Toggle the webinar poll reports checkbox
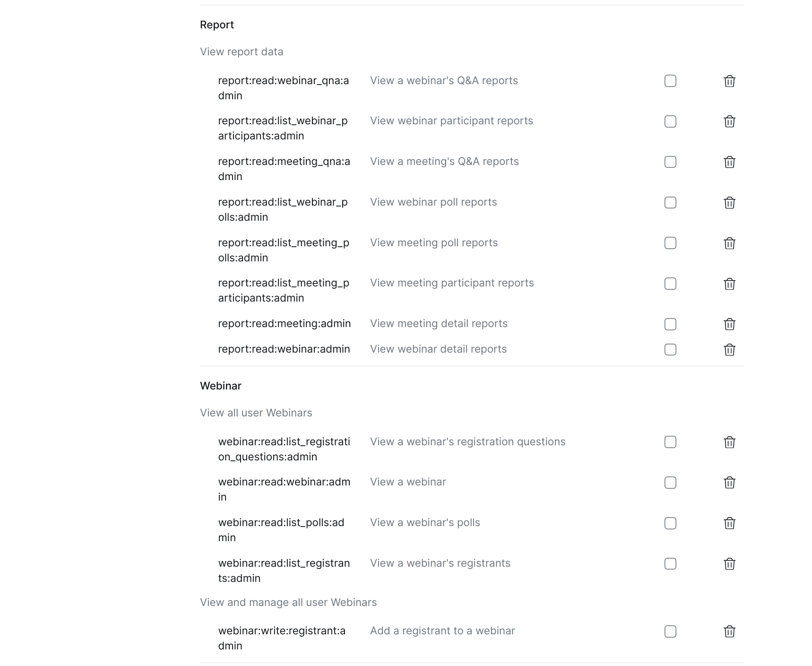Image resolution: width=812 pixels, height=666 pixels. [670, 203]
